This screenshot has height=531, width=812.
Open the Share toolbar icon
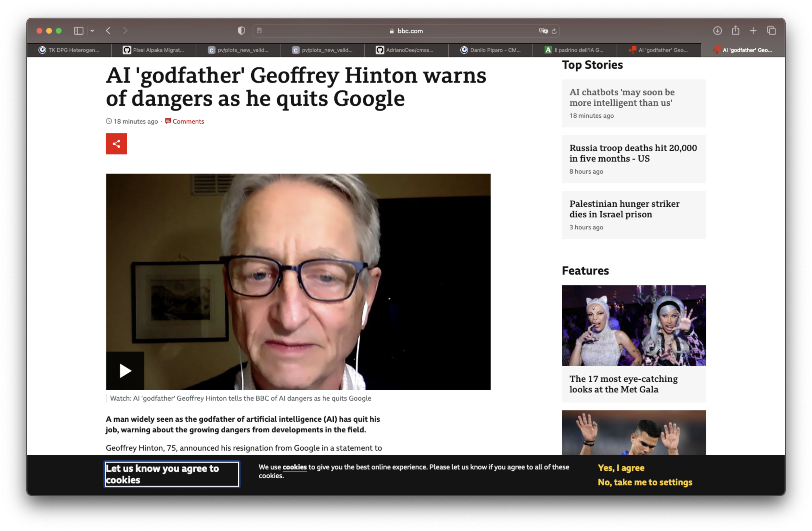[x=735, y=31]
